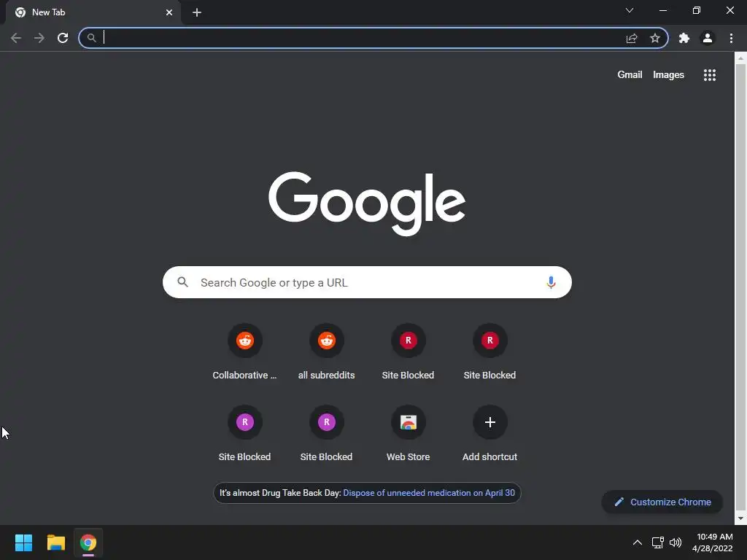
Task: Open File Explorer from taskbar
Action: point(55,542)
